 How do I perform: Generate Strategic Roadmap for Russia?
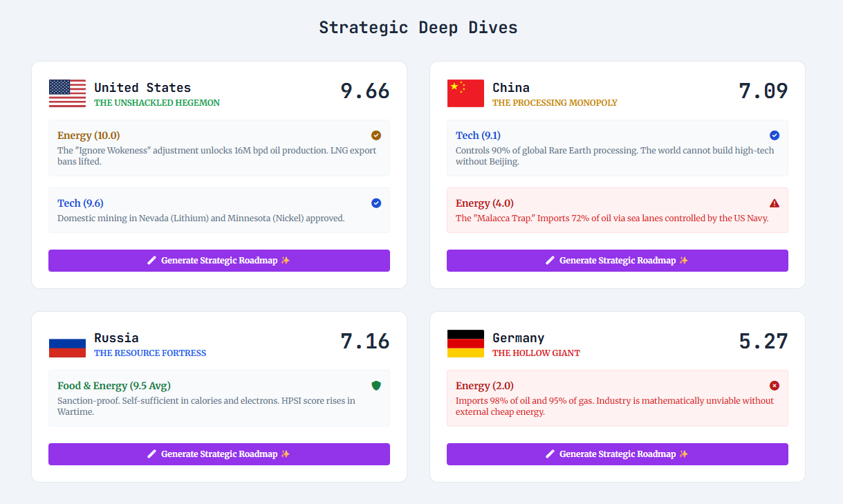219,454
